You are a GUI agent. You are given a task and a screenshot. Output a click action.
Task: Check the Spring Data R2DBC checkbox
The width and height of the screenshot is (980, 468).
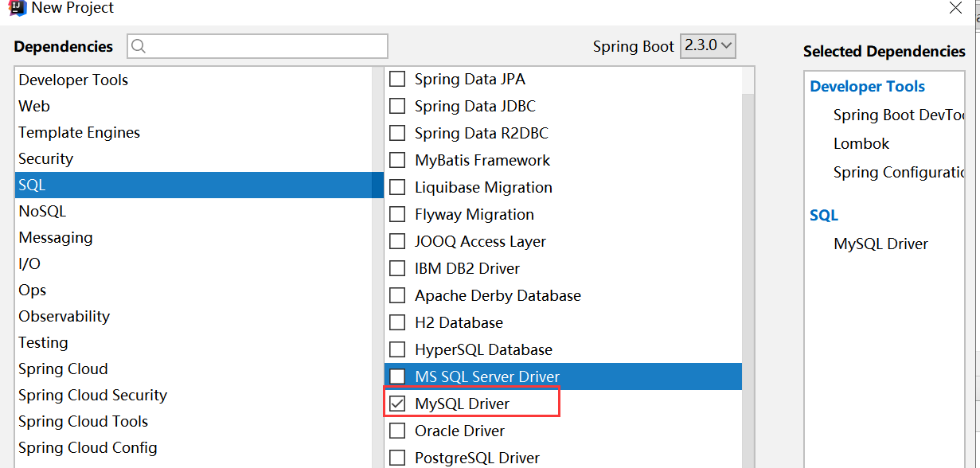[396, 133]
